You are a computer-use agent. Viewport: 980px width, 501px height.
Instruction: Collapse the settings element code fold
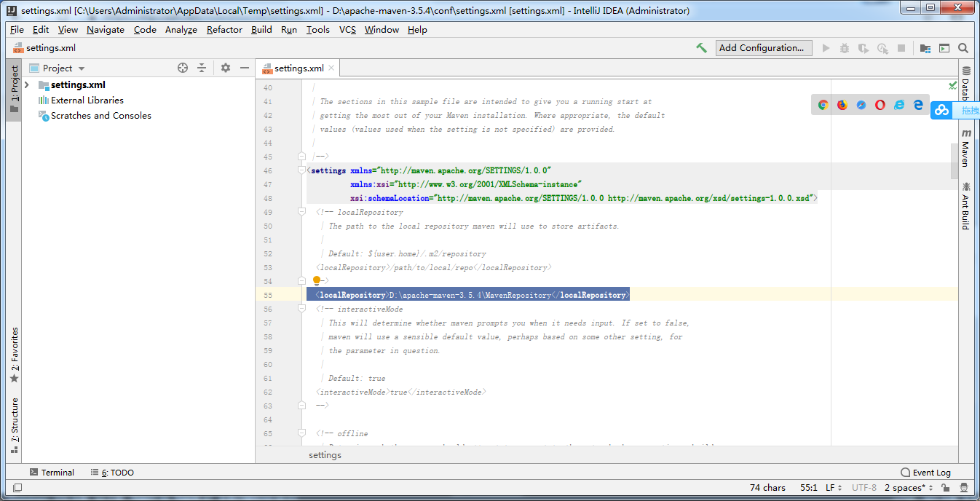click(x=301, y=169)
